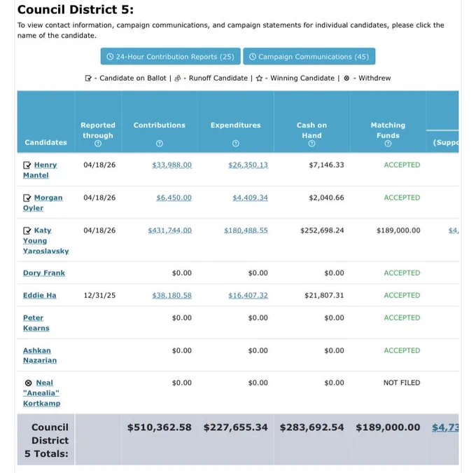476x473 pixels.
Task: Open Ashkan Nazarian candidate page
Action: coord(40,355)
